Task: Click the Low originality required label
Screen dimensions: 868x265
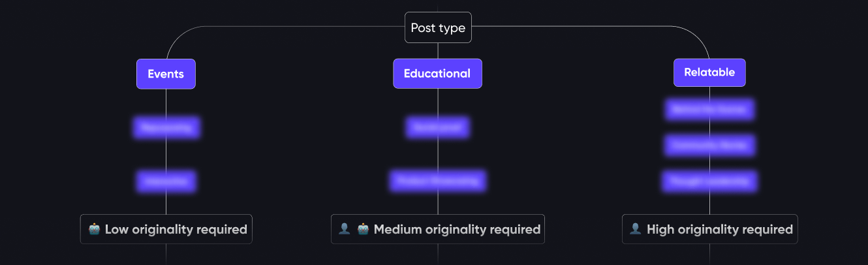Action: coord(176,229)
